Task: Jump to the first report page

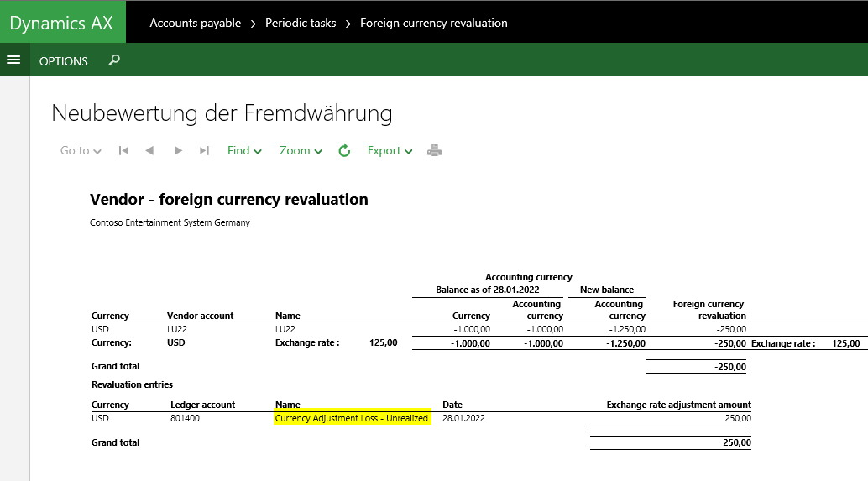Action: point(123,151)
